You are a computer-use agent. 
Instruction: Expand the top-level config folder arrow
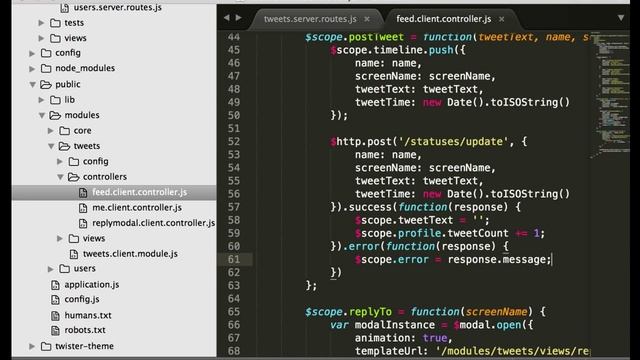tap(32, 53)
